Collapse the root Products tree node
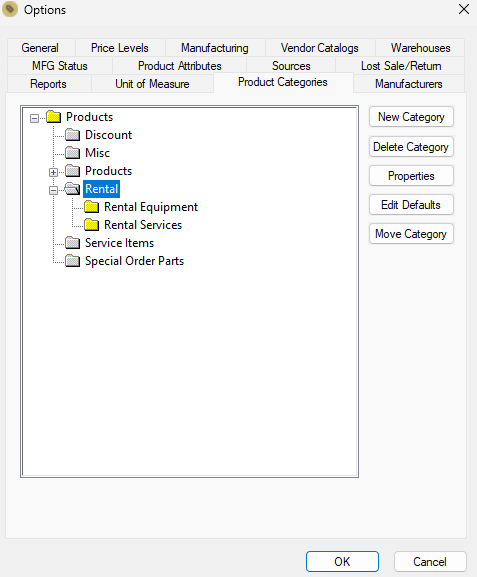Screen dimensions: 477x577 pos(35,118)
